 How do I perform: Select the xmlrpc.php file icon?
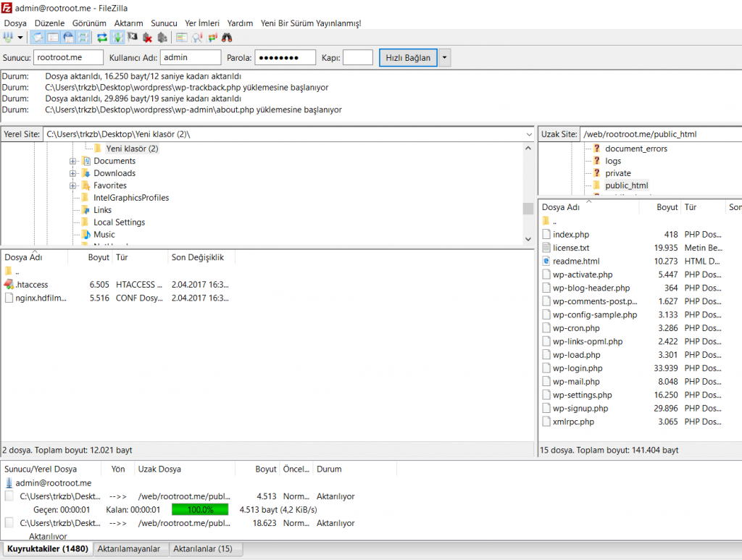546,422
